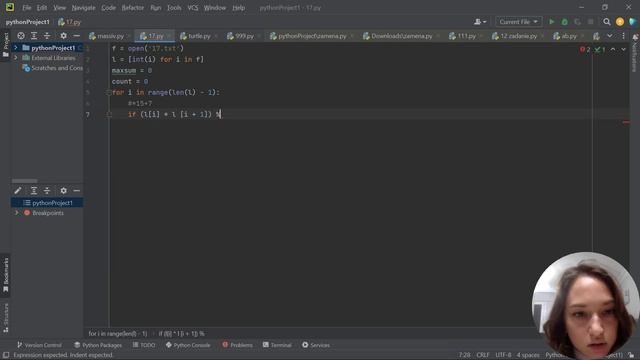Click Select Opened File target icon in Project panel
640x360 pixels.
click(21, 36)
